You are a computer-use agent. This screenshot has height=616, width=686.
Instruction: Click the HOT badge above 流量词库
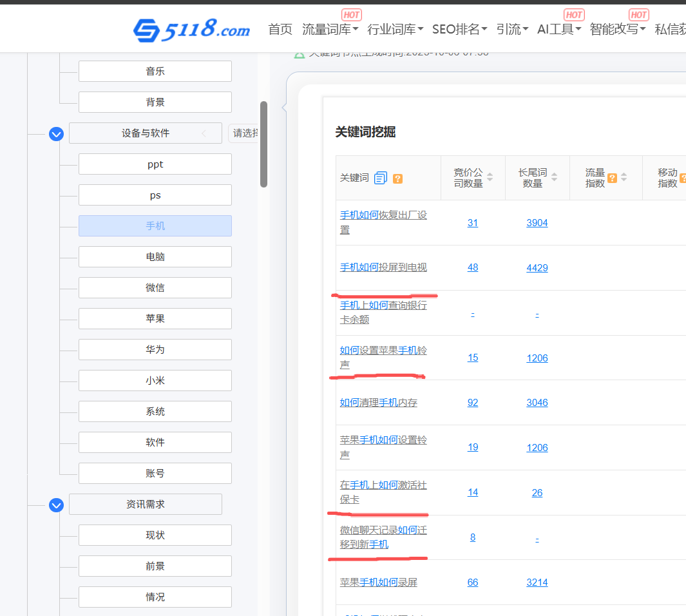pos(352,14)
